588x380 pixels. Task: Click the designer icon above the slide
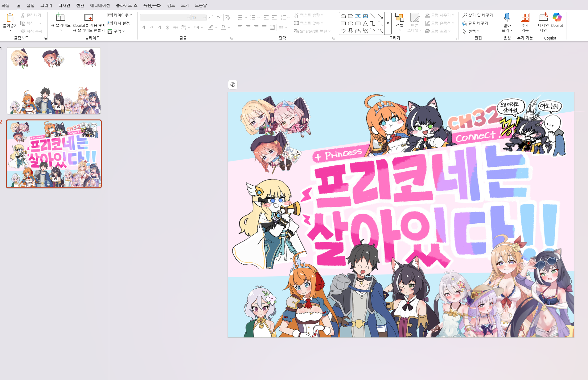click(233, 85)
